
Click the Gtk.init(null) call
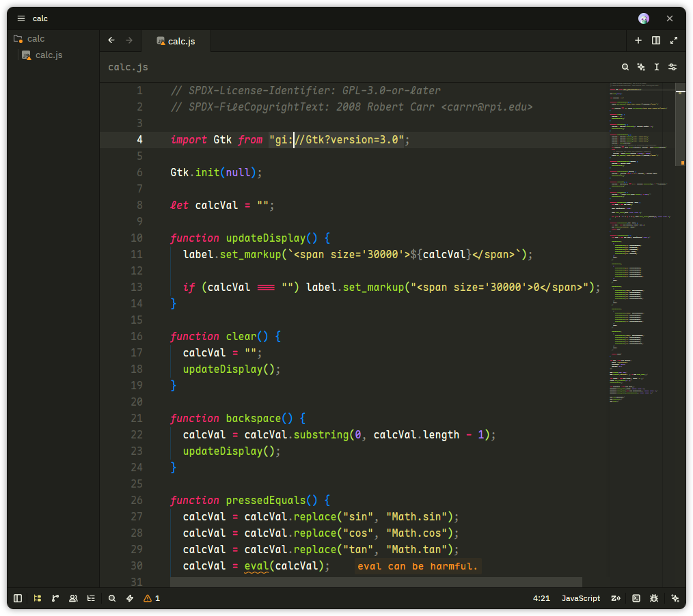coord(216,173)
